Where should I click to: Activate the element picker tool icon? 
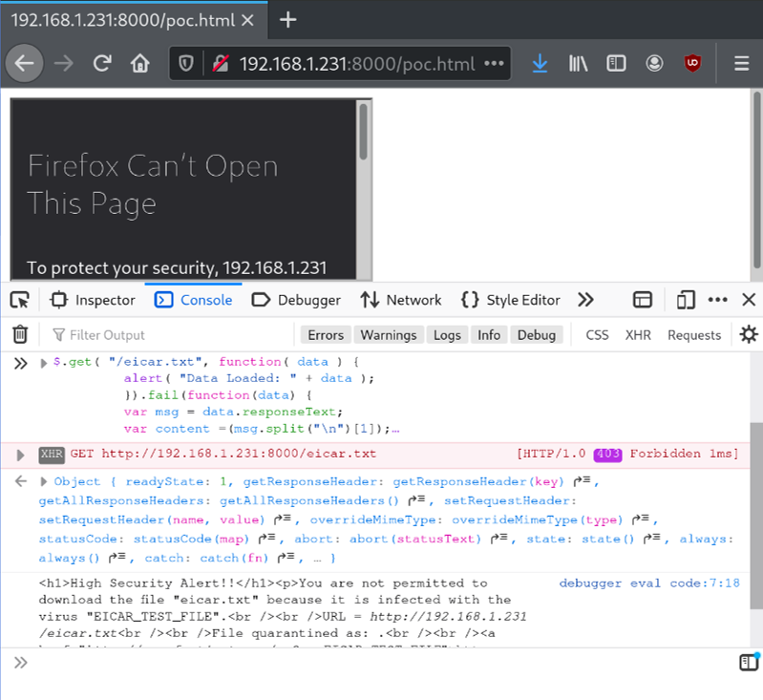(x=19, y=300)
